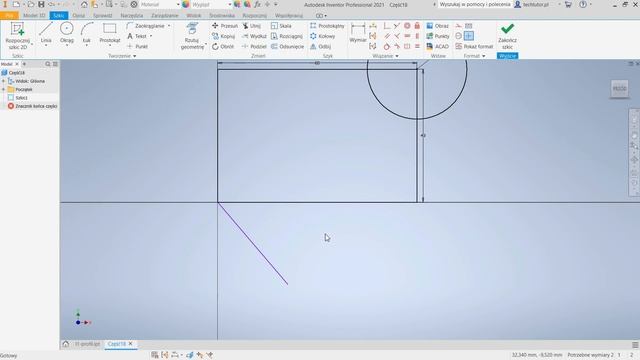Viewport: 640px width, 360px height.
Task: Select the Okrąg circle tool
Action: click(x=67, y=33)
